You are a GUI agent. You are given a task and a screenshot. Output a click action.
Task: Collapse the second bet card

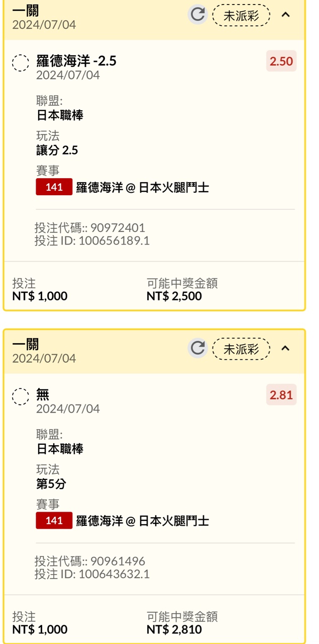coord(285,348)
